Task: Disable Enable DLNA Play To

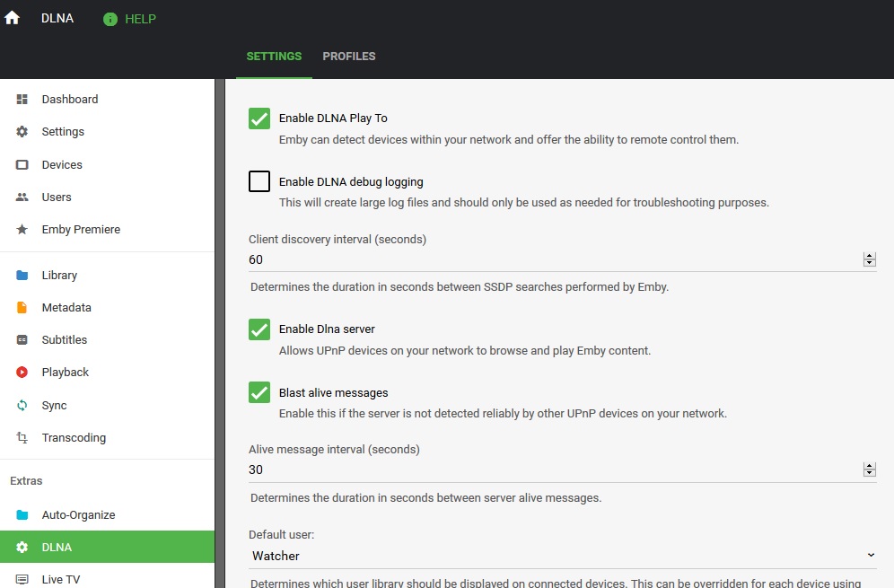Action: (259, 118)
